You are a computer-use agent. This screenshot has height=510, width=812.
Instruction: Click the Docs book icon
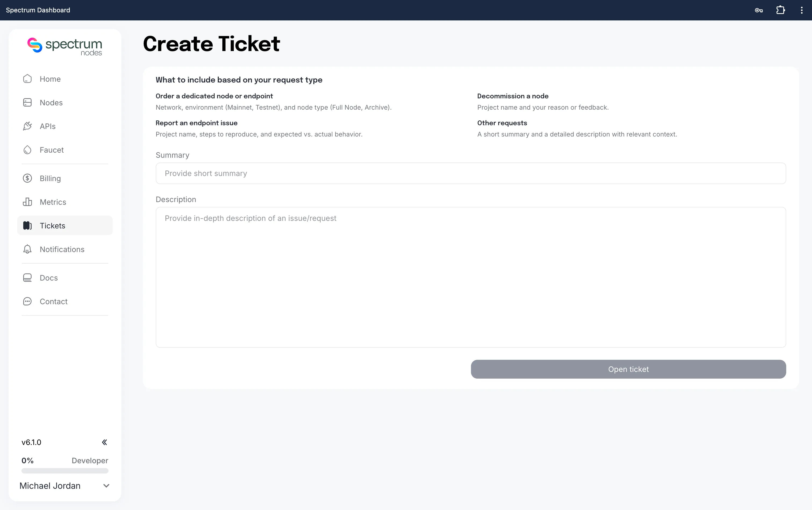click(27, 278)
